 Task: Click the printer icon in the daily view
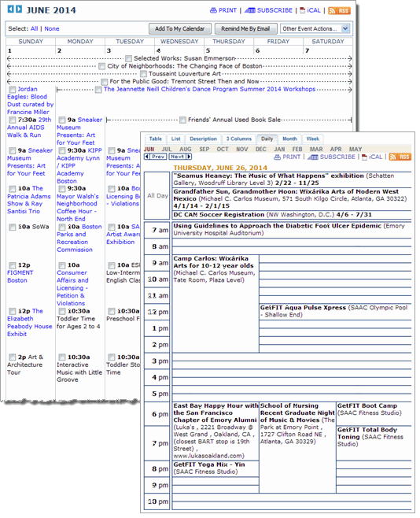pos(278,157)
